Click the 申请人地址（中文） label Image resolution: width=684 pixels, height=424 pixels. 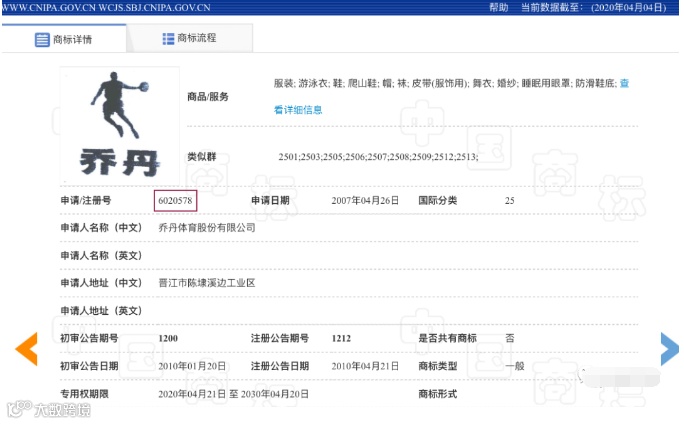point(101,283)
